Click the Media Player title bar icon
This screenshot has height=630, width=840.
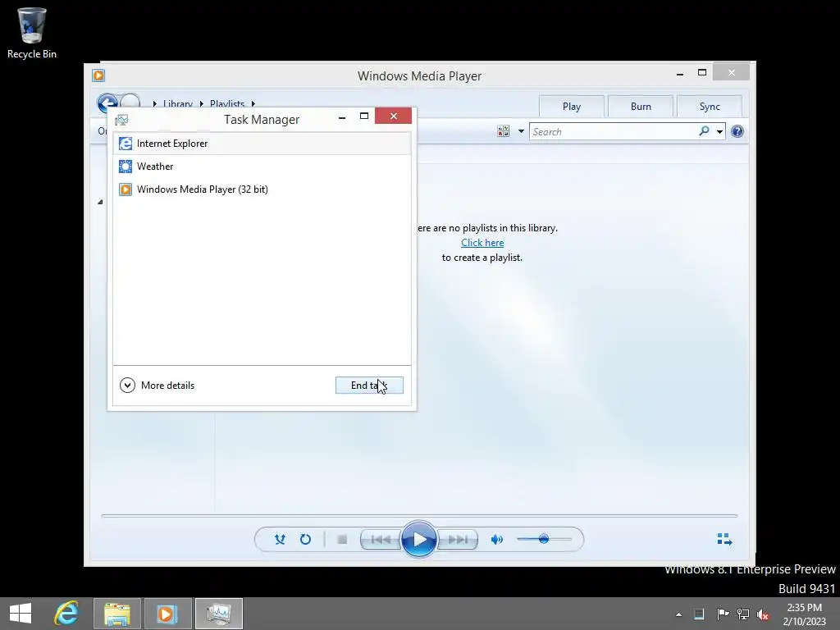click(x=98, y=75)
